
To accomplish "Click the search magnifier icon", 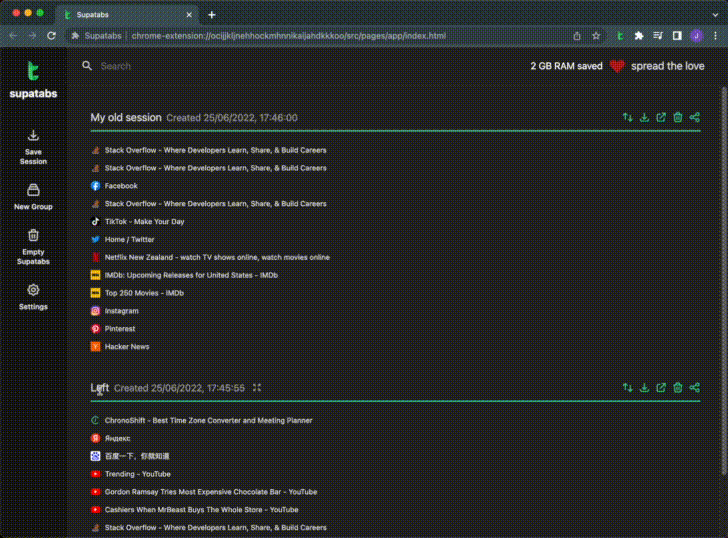I will click(87, 66).
